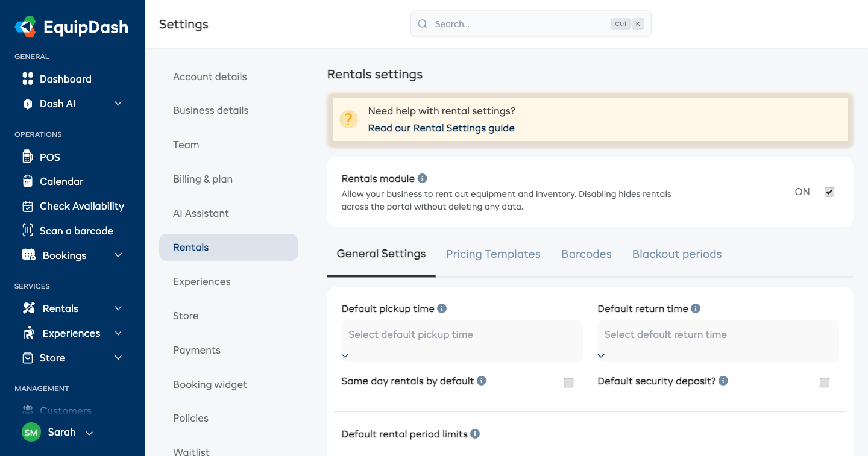This screenshot has height=456, width=868.
Task: Open the Sarah user menu chevron
Action: point(89,433)
